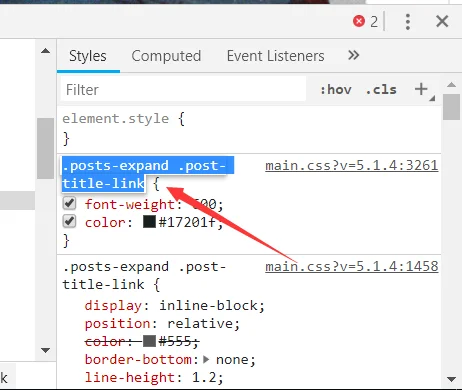Open the #17201f color swatch picker
462x390 pixels.
point(149,222)
